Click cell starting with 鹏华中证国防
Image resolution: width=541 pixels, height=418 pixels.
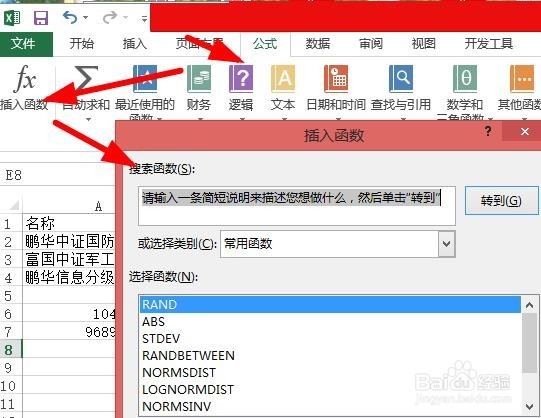tap(69, 241)
